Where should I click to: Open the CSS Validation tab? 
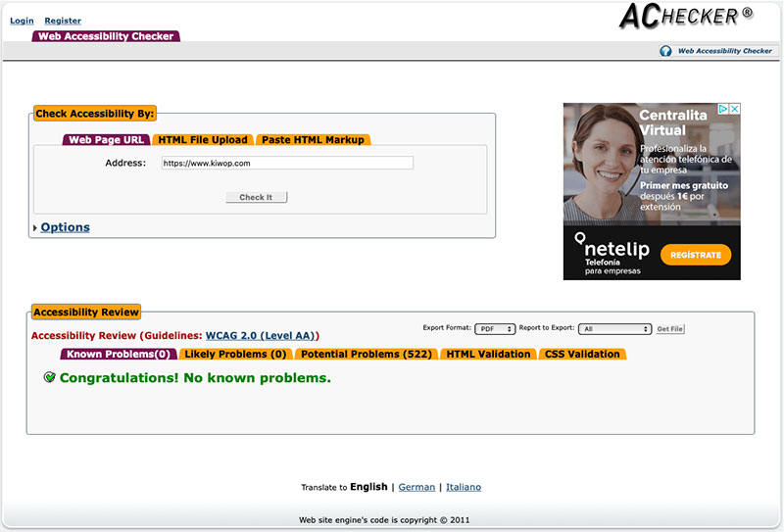[x=582, y=354]
